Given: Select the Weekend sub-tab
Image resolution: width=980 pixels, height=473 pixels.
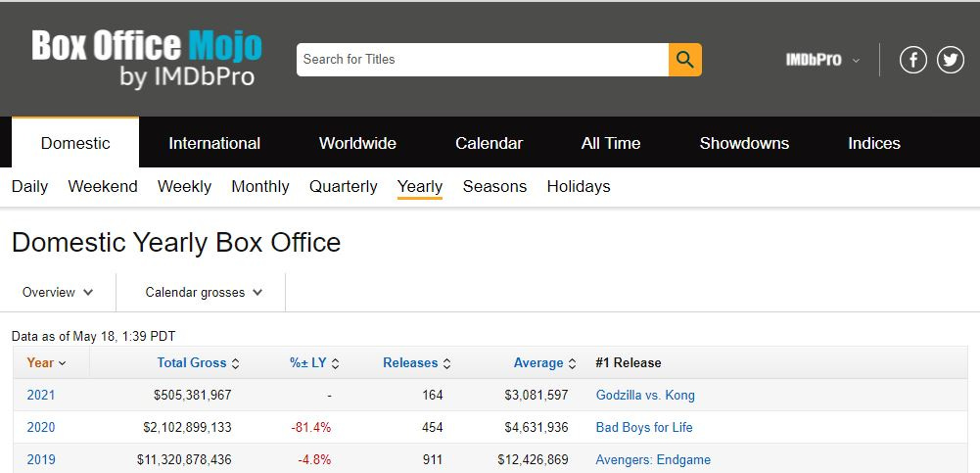Looking at the screenshot, I should (103, 186).
